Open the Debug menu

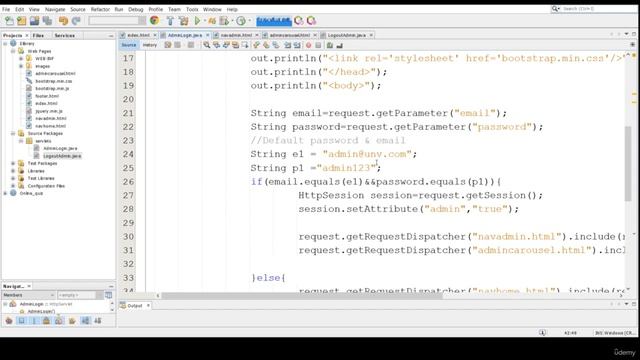point(136,9)
